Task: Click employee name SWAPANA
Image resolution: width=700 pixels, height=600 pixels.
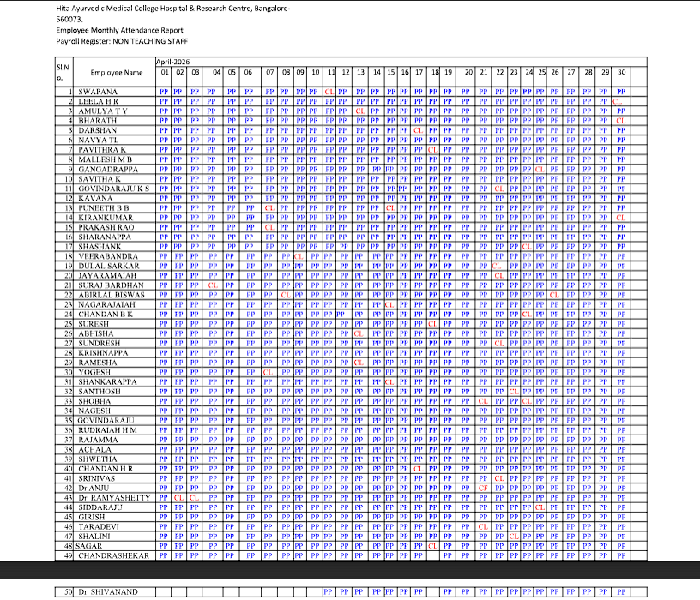Action: (98, 92)
